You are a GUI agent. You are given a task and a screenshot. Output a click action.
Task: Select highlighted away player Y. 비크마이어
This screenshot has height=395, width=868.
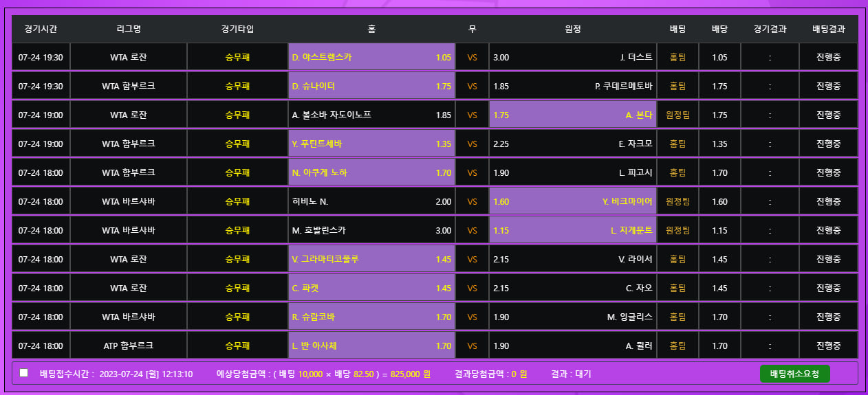point(573,202)
